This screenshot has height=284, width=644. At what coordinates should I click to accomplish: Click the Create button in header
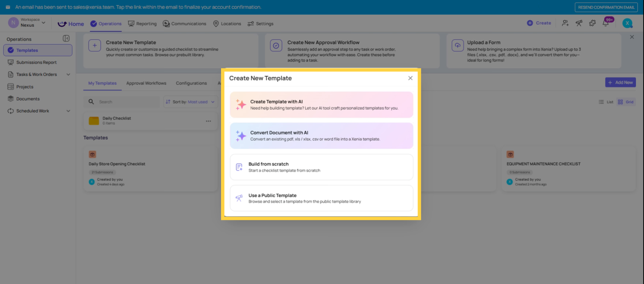coord(539,23)
